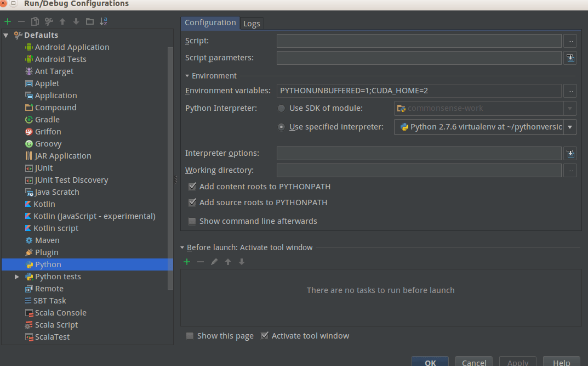Select the Python default configuration
The width and height of the screenshot is (588, 366).
coord(87,264)
